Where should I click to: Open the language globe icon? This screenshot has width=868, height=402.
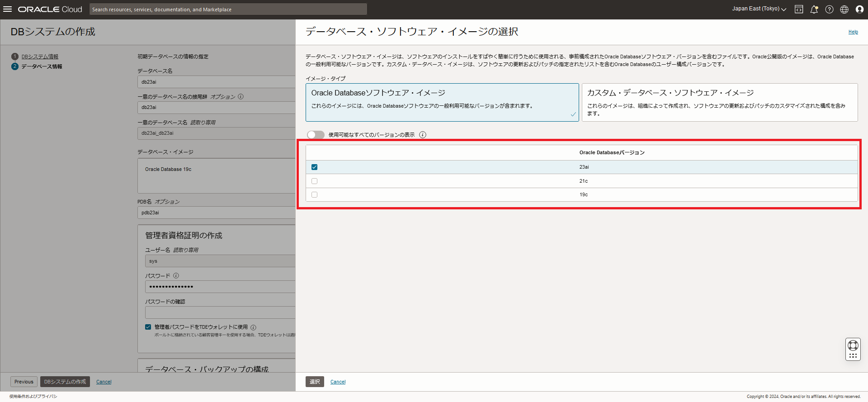[844, 9]
